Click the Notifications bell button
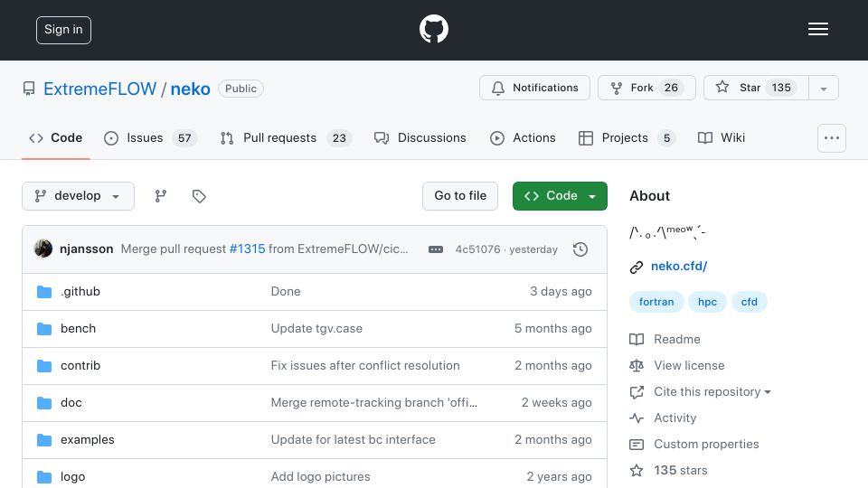868x488 pixels. (x=534, y=88)
